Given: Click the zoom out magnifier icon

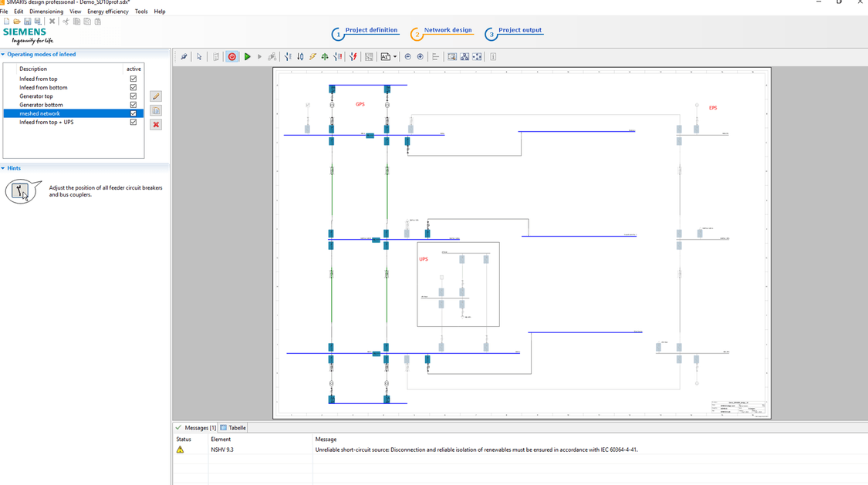Looking at the screenshot, I should [x=407, y=56].
